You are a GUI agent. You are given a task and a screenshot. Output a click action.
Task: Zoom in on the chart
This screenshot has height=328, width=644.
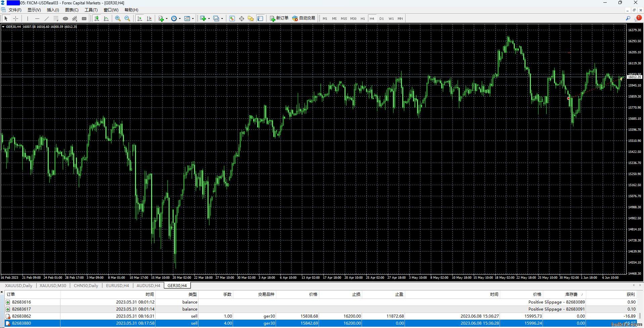tap(118, 18)
